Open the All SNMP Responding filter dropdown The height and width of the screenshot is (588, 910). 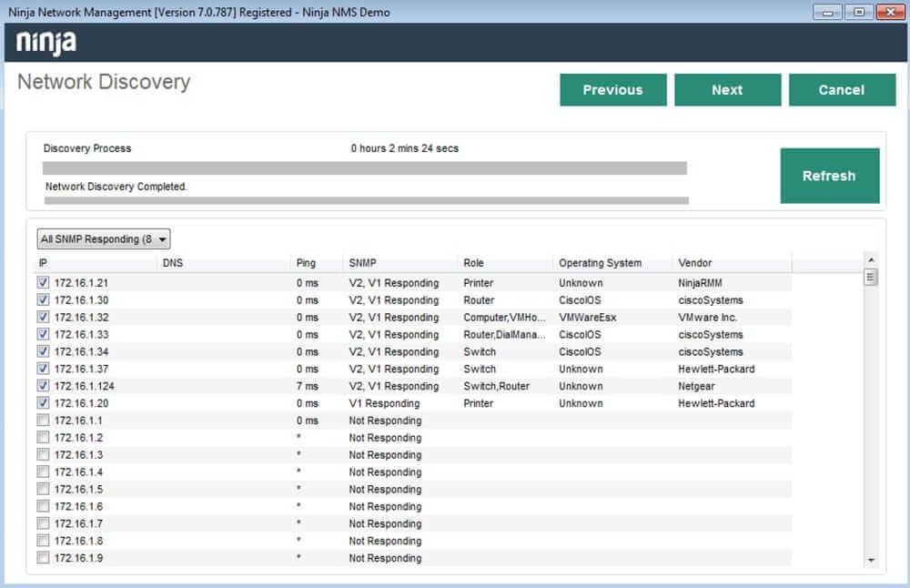(103, 238)
